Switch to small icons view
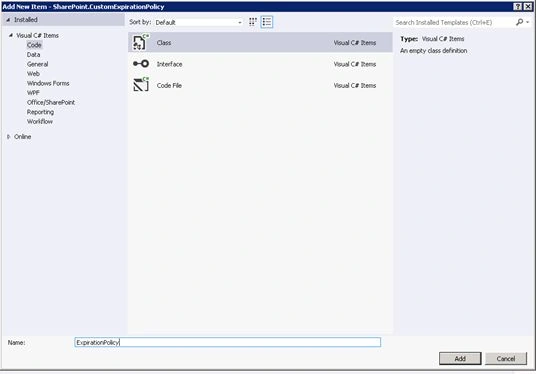The height and width of the screenshot is (374, 536). pos(253,22)
